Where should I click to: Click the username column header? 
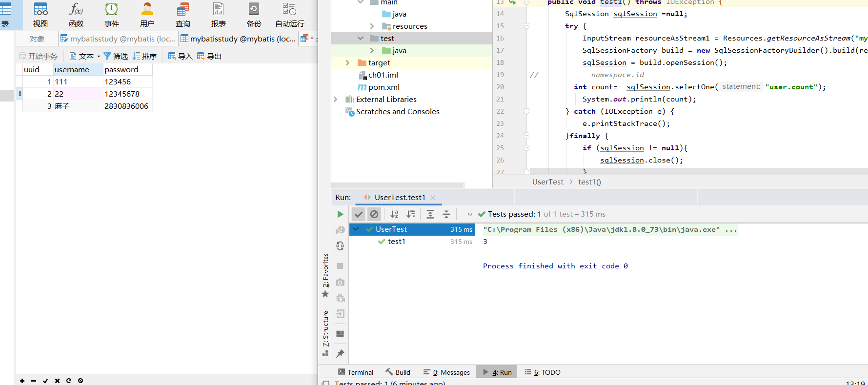coord(78,69)
